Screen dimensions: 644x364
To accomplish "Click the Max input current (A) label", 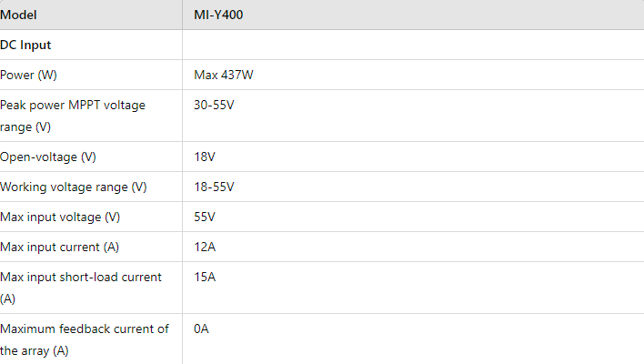I will 59,247.
